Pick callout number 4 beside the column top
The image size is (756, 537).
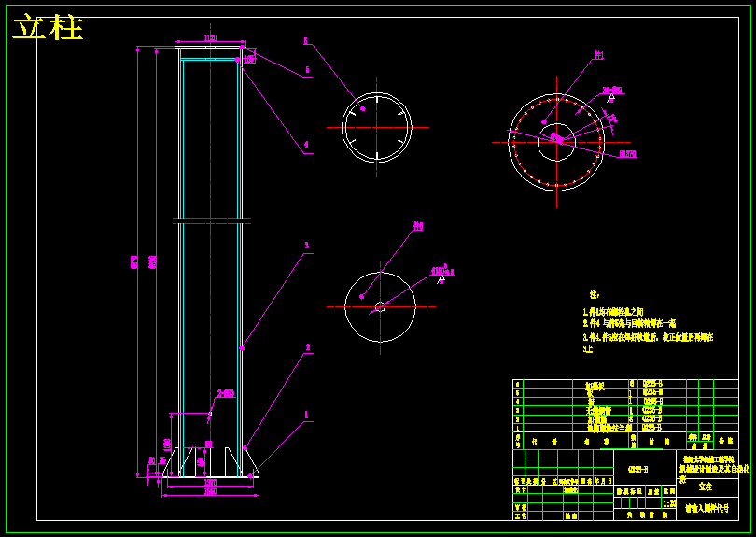pos(306,144)
